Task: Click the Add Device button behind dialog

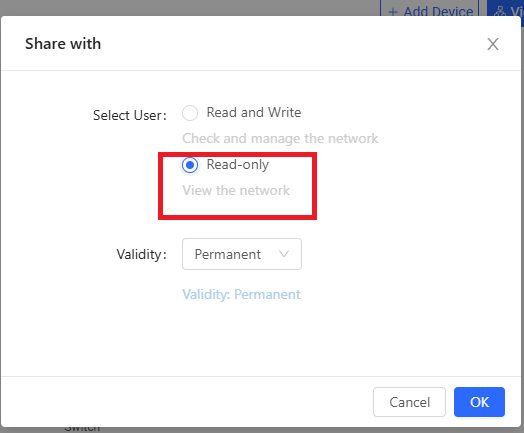Action: (430, 9)
